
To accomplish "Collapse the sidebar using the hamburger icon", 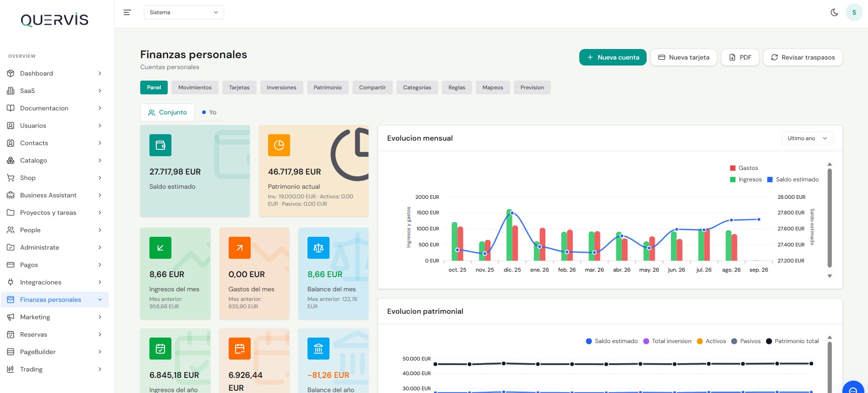I will click(127, 12).
